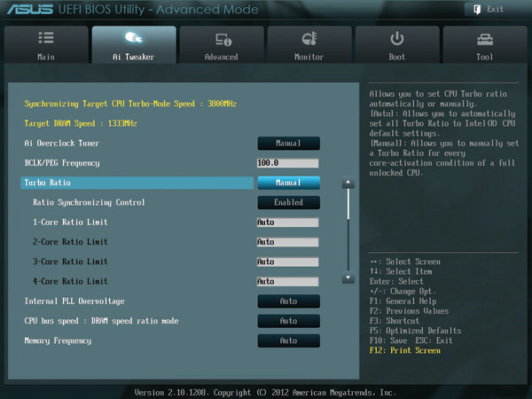Select the Ai Overclock Tuner label

point(62,143)
